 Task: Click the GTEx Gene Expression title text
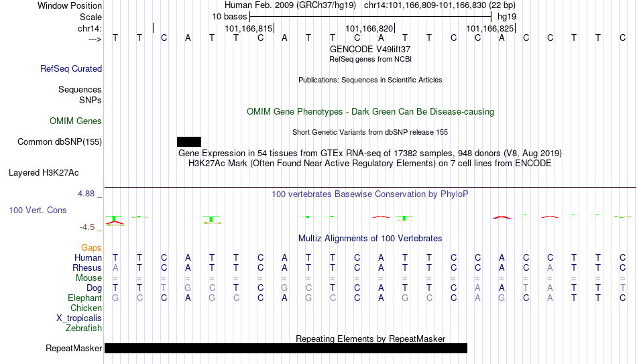370,153
